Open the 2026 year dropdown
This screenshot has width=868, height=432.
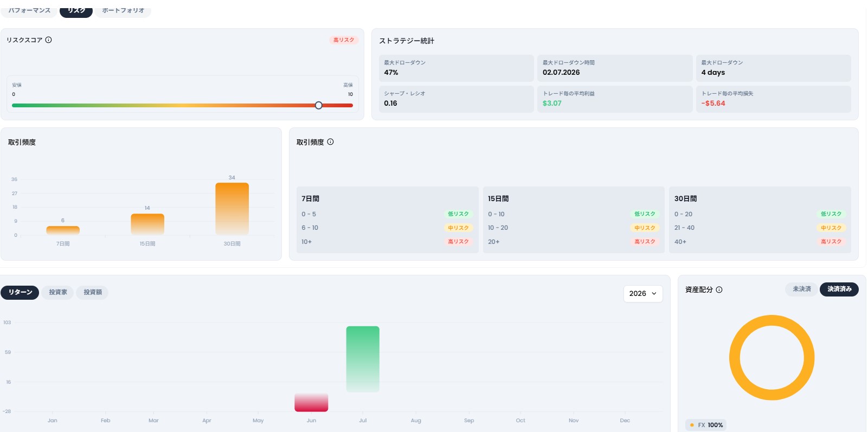pos(643,293)
